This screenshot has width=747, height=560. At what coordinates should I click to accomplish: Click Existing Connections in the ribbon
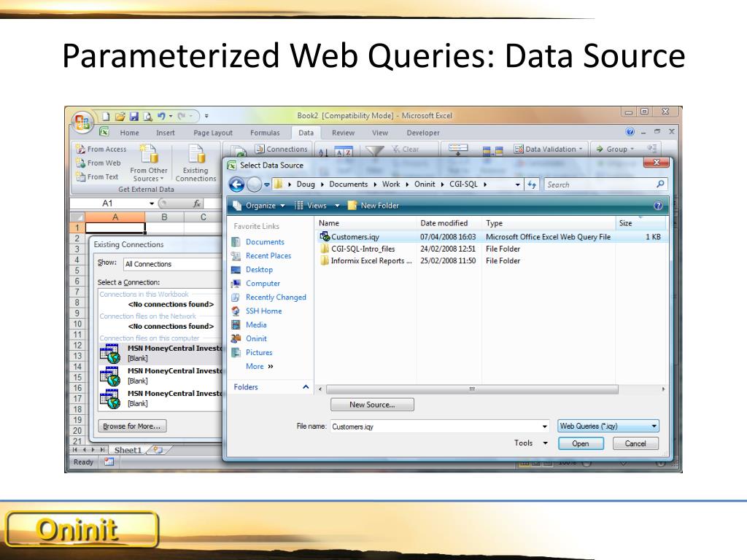196,163
